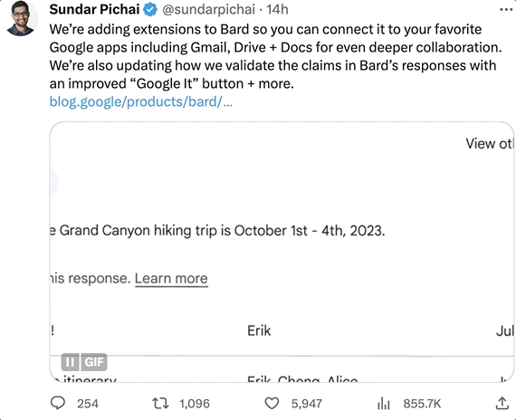
Task: Pause the playing GIF
Action: tap(70, 362)
